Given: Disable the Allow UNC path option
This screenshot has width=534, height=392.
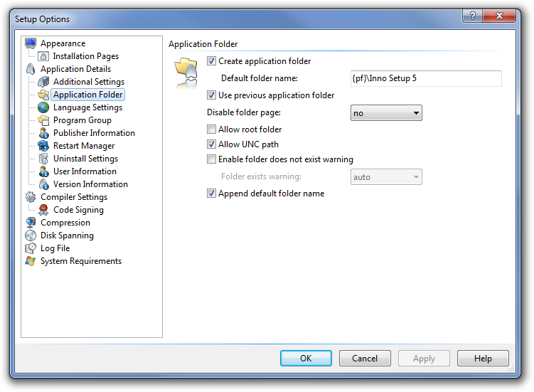Looking at the screenshot, I should point(212,144).
